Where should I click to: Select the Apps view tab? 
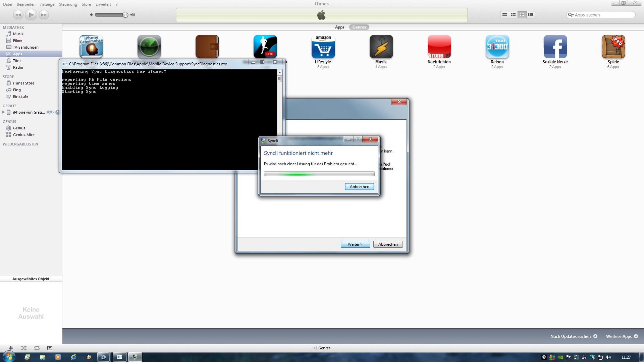339,27
